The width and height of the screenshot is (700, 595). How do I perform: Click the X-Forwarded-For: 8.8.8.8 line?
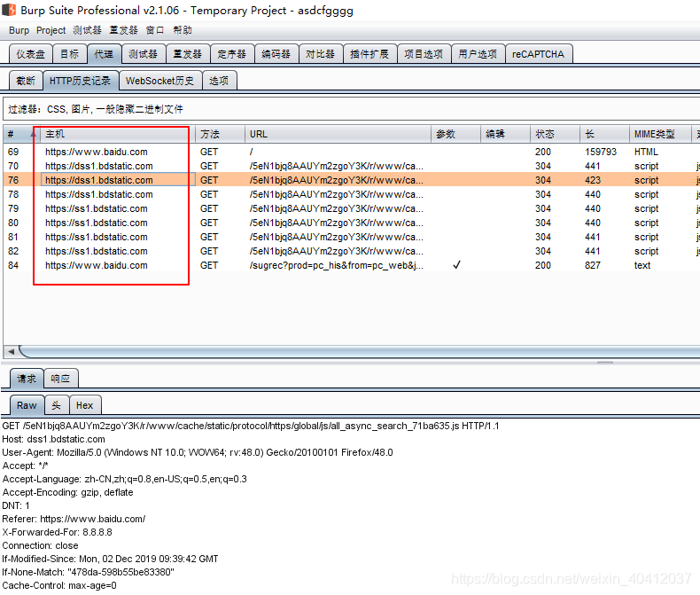[57, 532]
